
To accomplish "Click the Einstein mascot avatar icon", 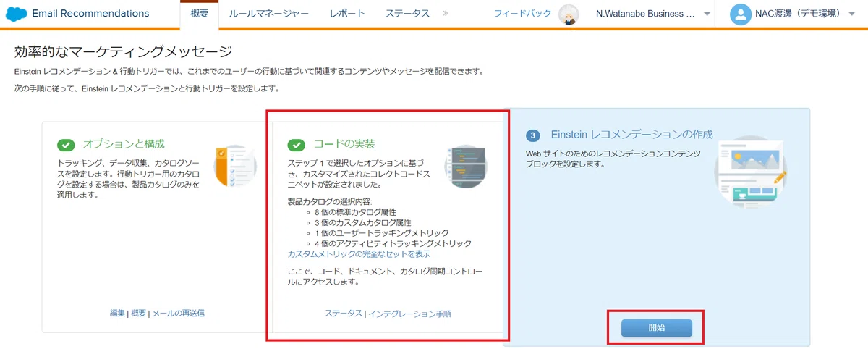I will point(569,14).
